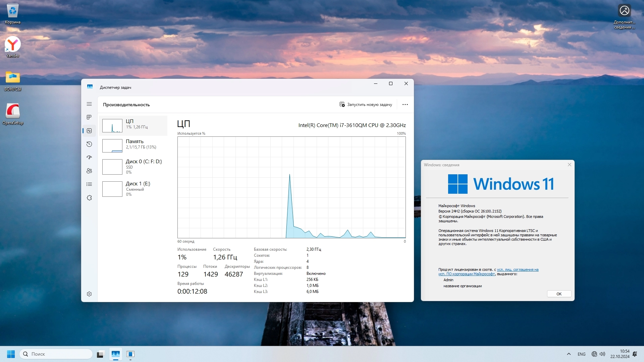Show hidden icons in the system tray
The height and width of the screenshot is (362, 644).
click(x=569, y=354)
